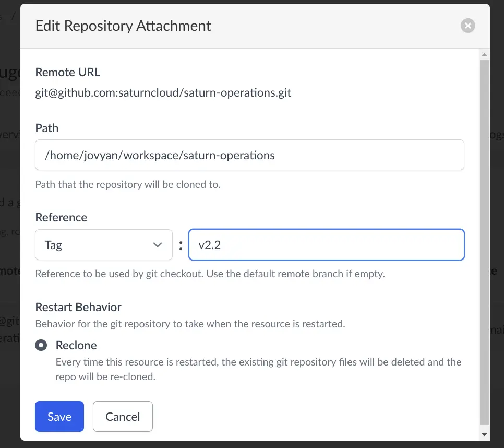Click inside the v2.2 tag reference field
504x448 pixels.
pos(327,244)
